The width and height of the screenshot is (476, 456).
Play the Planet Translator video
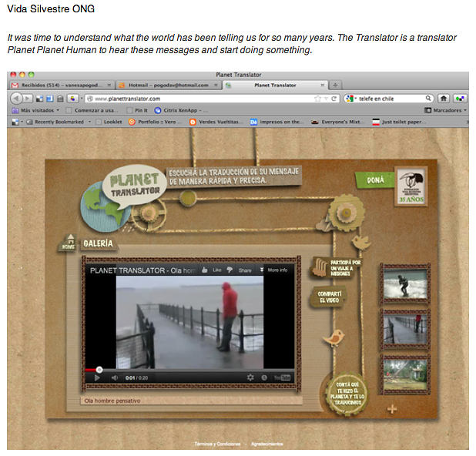pos(97,377)
